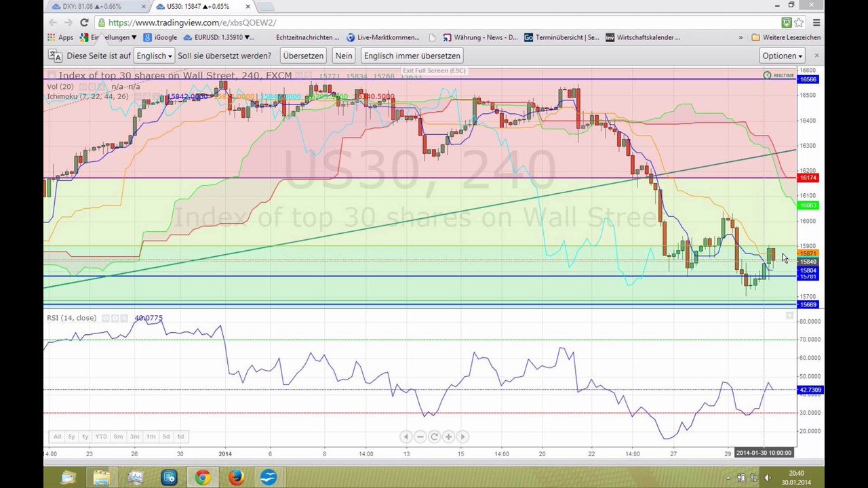Open the EURUSD: 1.35910 bookmark

pyautogui.click(x=218, y=37)
